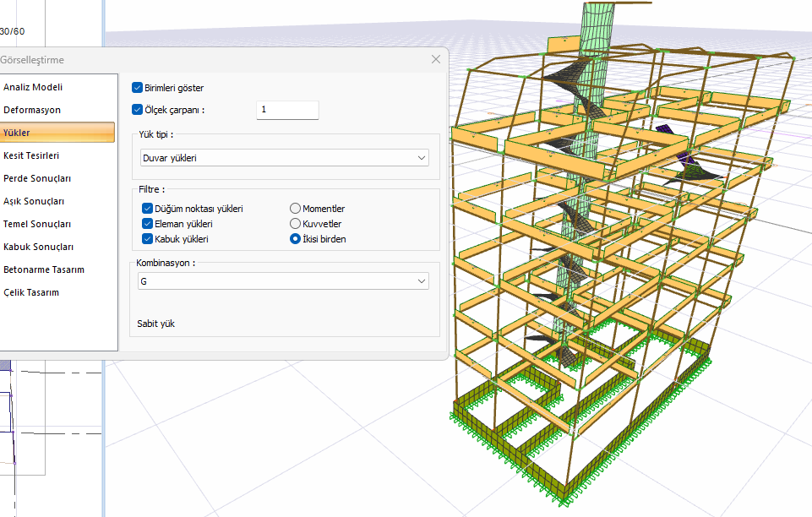Toggle the Eleman yükleri checkbox
This screenshot has width=812, height=517.
[148, 224]
